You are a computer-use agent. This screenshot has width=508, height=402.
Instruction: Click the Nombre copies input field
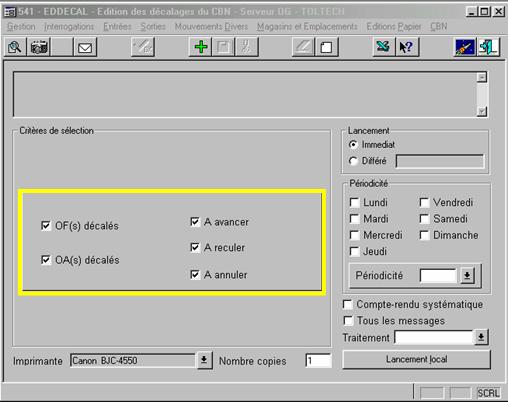tap(318, 361)
